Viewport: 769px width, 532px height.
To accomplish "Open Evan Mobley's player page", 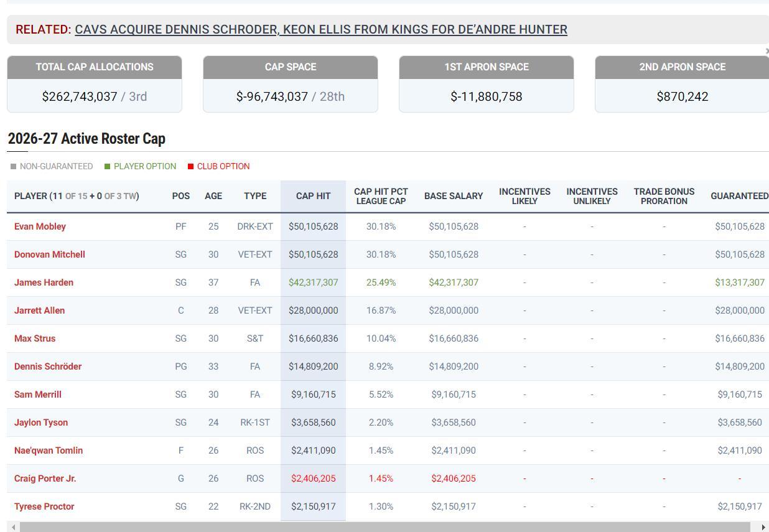I will (x=40, y=226).
